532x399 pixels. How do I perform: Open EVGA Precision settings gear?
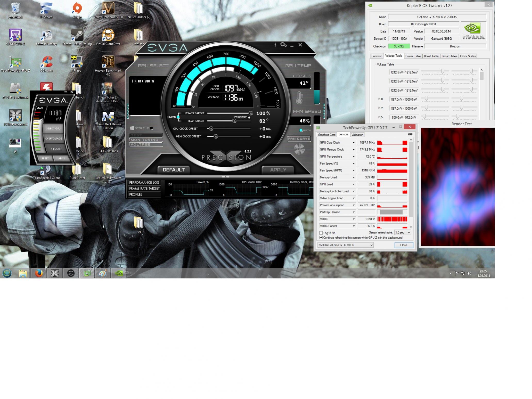tap(283, 45)
